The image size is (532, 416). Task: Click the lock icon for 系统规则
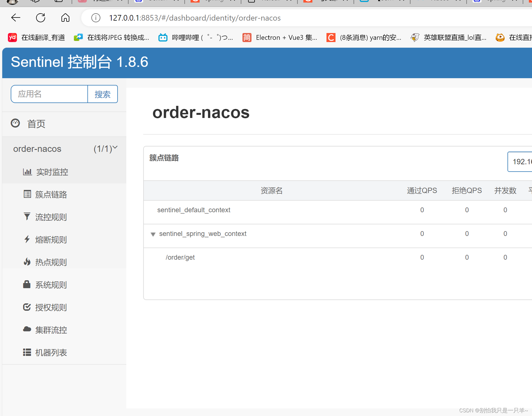click(x=27, y=284)
